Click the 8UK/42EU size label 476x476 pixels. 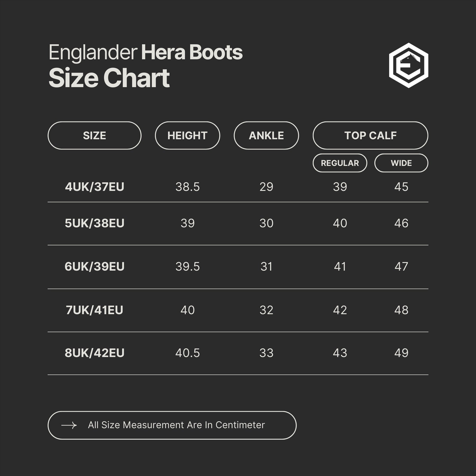94,353
